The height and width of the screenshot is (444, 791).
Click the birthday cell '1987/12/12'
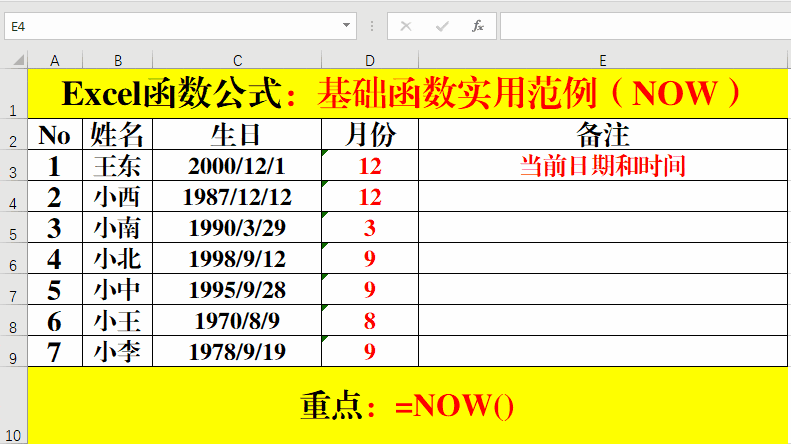point(237,196)
